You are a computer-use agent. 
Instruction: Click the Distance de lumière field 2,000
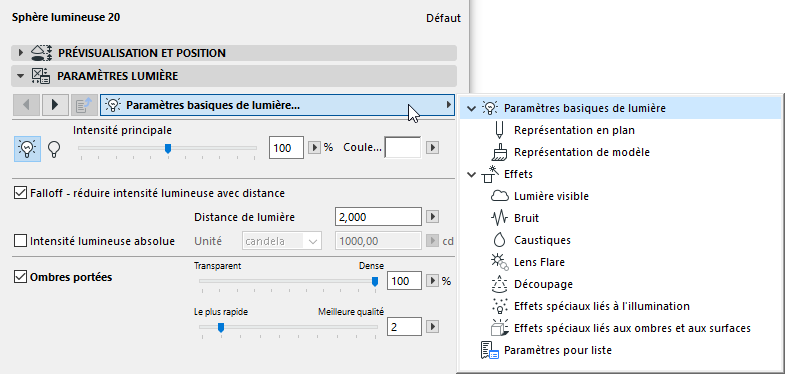coord(378,217)
